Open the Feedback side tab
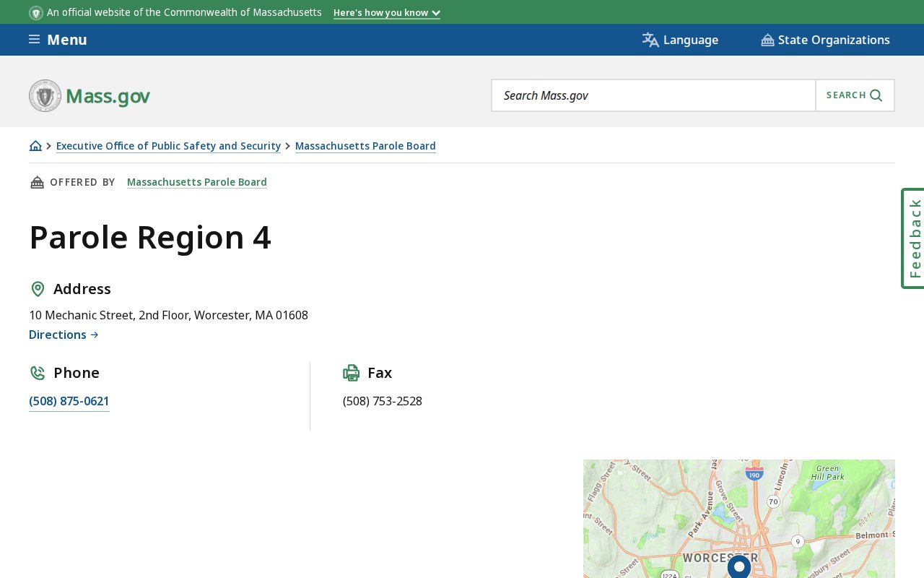The height and width of the screenshot is (578, 924). pos(914,238)
